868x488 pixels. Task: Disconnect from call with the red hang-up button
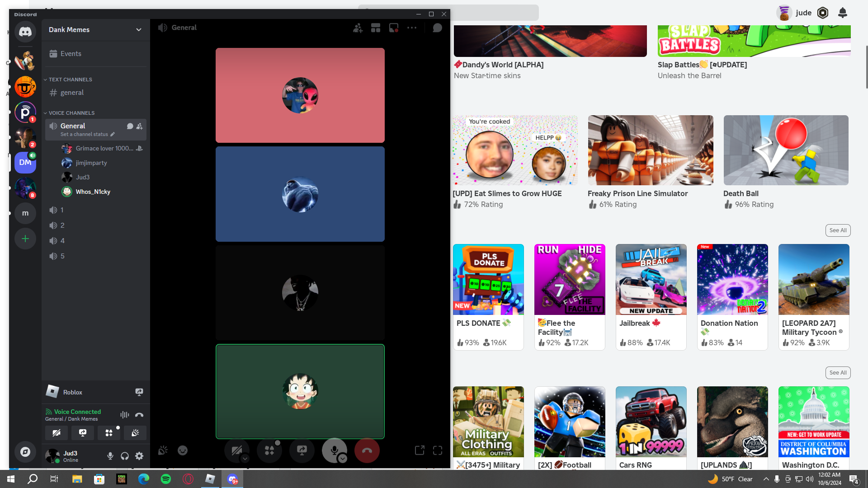click(367, 450)
